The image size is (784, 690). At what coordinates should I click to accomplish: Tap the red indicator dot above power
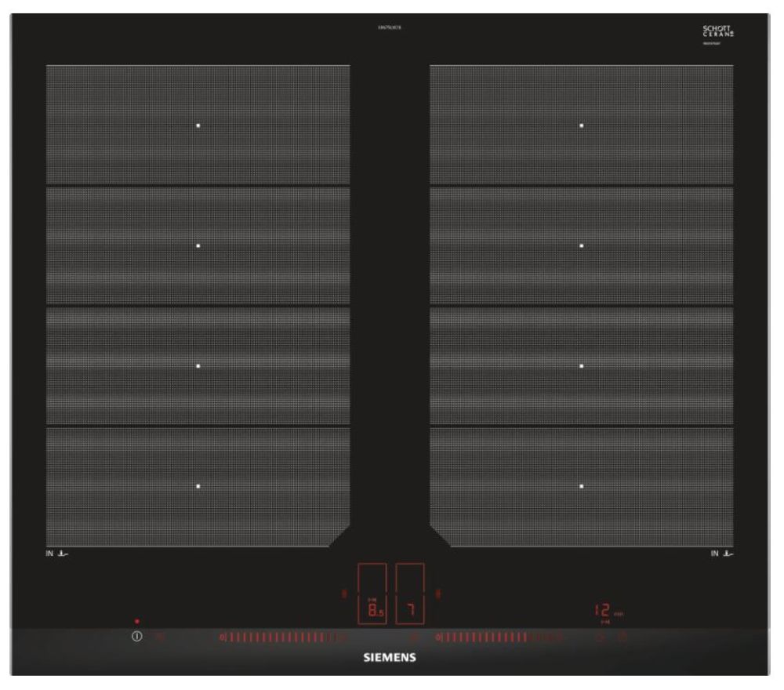(x=137, y=621)
